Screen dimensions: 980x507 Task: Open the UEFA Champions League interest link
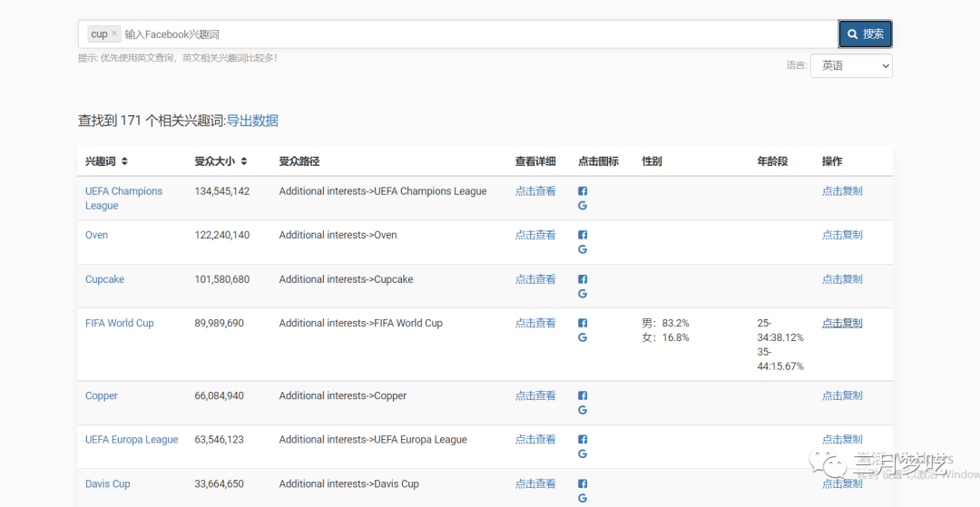[123, 198]
